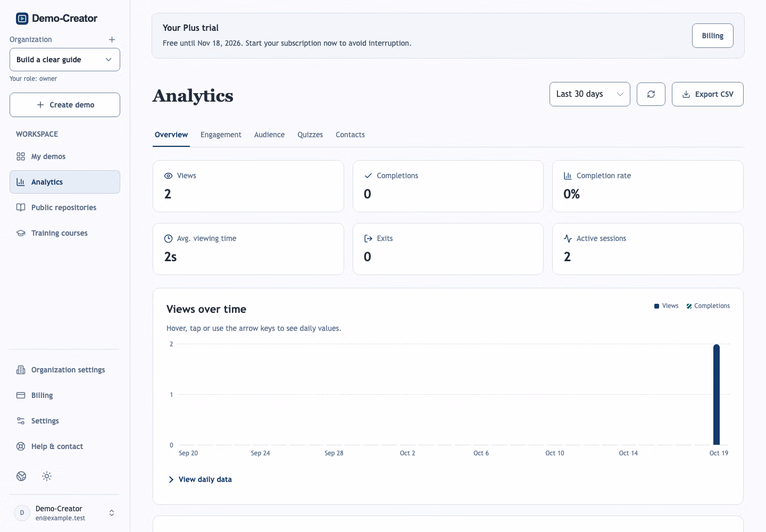Switch to the Quizzes tab
Image resolution: width=766 pixels, height=532 pixels.
pyautogui.click(x=310, y=135)
